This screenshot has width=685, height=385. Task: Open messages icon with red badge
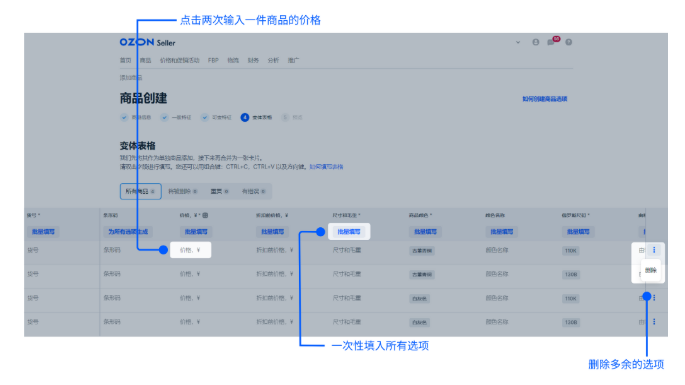coord(552,42)
